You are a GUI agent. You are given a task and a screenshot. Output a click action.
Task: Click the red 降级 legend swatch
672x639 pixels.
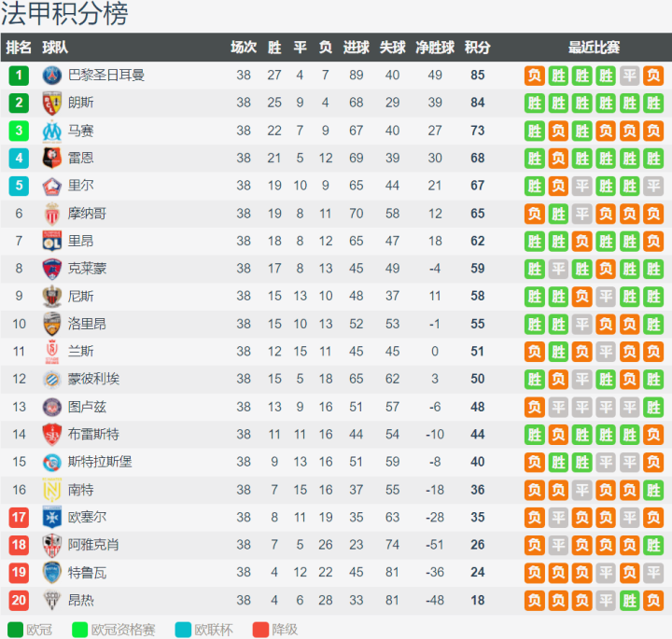[x=260, y=630]
